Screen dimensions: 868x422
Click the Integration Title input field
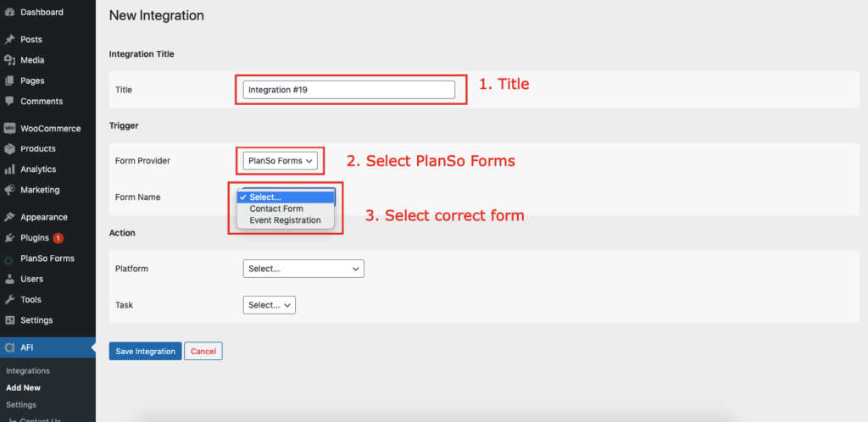click(x=348, y=90)
